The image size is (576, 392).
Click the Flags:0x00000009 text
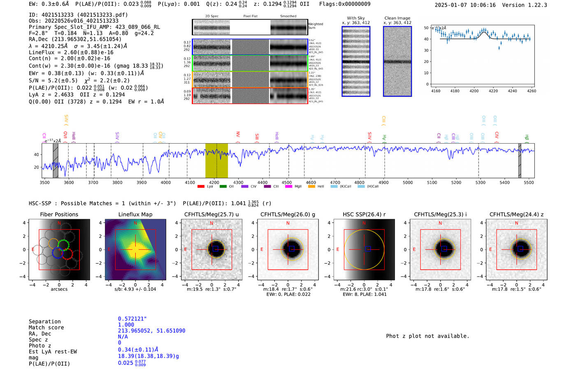(345, 4)
